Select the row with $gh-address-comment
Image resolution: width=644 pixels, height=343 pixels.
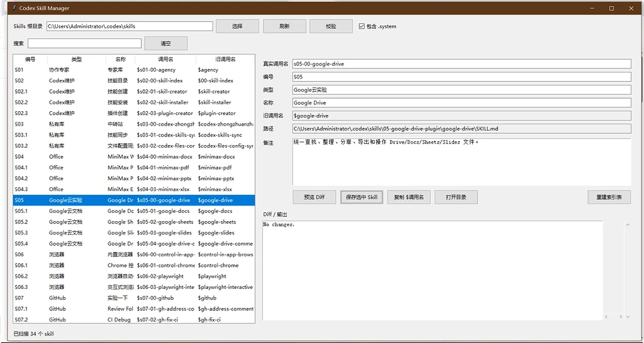point(134,309)
